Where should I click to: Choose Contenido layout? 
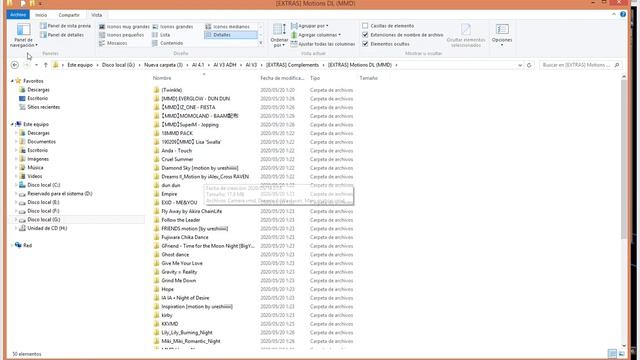(168, 43)
